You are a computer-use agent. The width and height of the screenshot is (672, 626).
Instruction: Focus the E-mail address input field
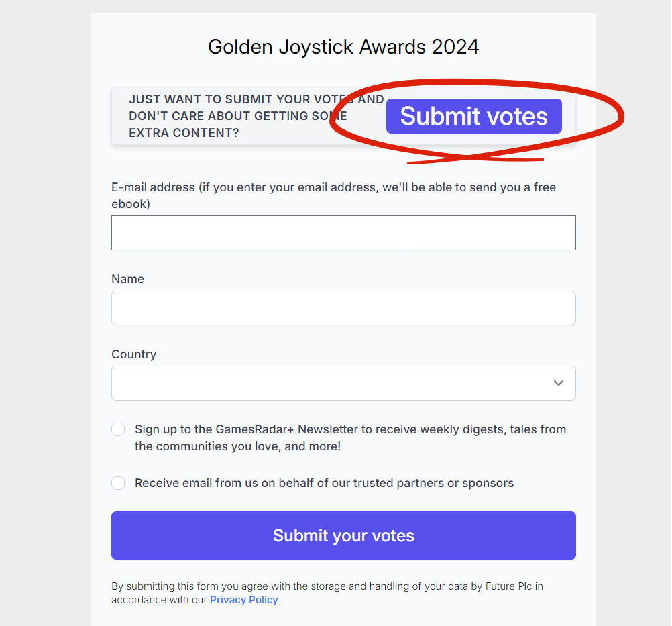coord(343,233)
